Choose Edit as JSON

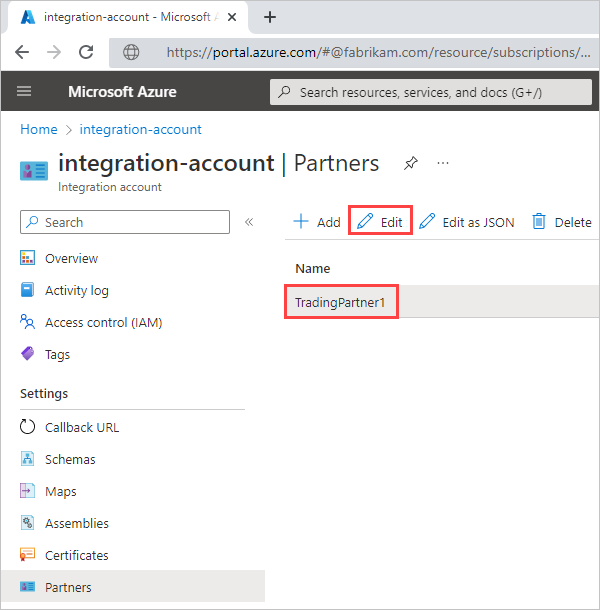coord(466,222)
